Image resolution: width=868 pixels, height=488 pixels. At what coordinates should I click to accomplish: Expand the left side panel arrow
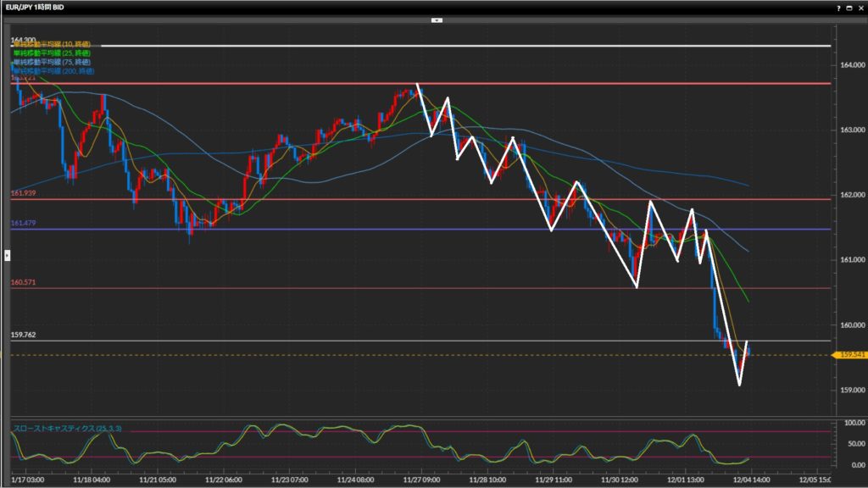(x=7, y=254)
